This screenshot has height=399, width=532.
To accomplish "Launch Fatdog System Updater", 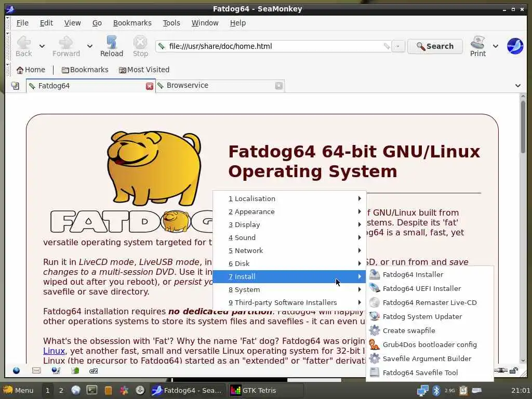I will 430,316.
